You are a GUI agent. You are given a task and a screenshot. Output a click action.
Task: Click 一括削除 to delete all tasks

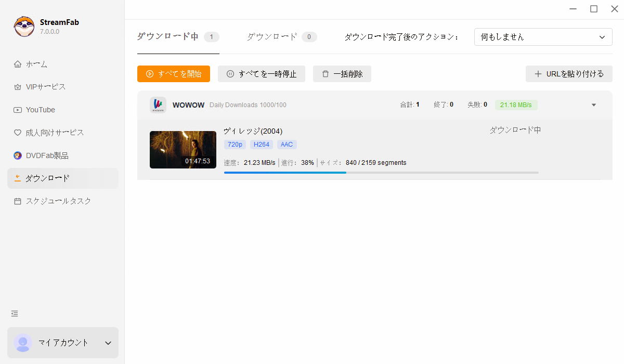tap(342, 74)
